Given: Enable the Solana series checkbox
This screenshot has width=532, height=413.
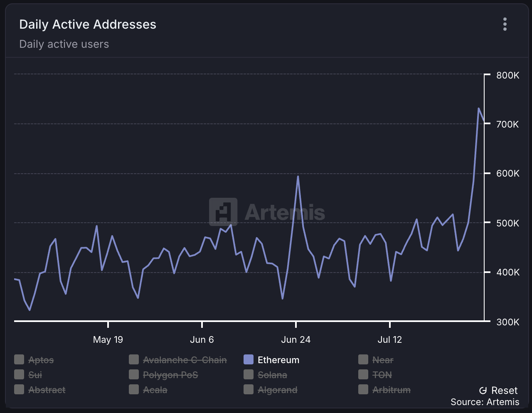Looking at the screenshot, I should coord(249,374).
